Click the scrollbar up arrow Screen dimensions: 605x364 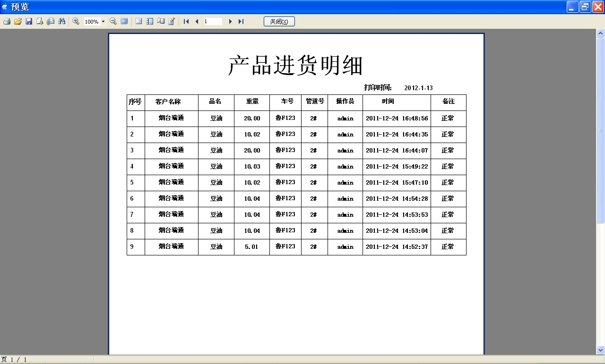point(601,34)
